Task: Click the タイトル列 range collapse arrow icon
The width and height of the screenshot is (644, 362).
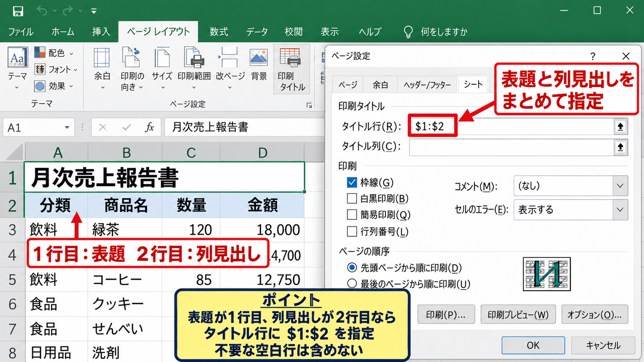Action: [621, 147]
